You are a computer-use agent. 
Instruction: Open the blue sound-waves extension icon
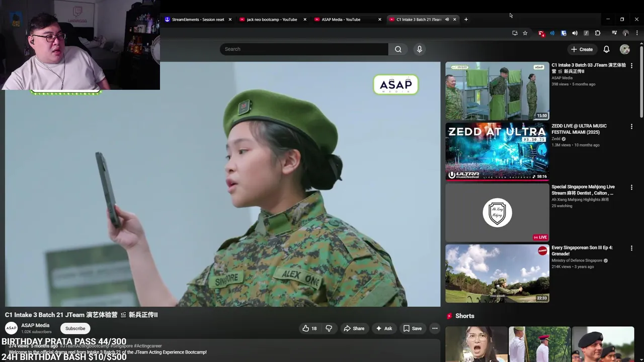[x=552, y=33]
